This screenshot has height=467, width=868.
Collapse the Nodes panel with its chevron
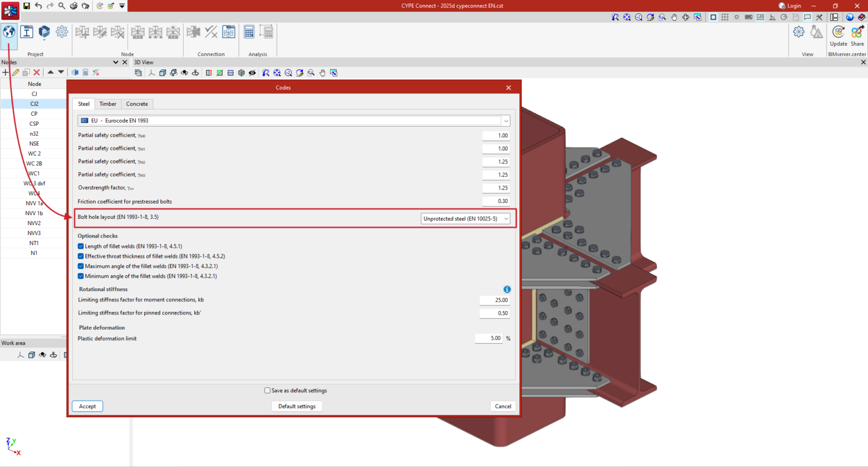click(116, 62)
